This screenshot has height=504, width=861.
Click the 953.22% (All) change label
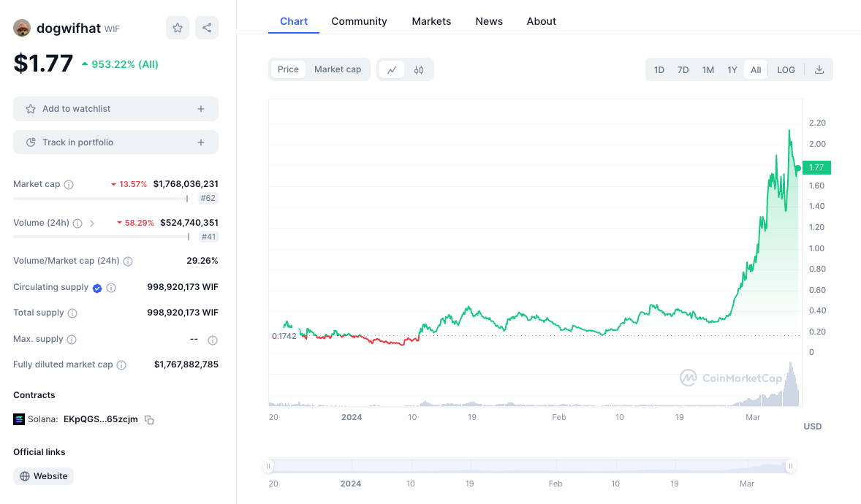coord(121,64)
